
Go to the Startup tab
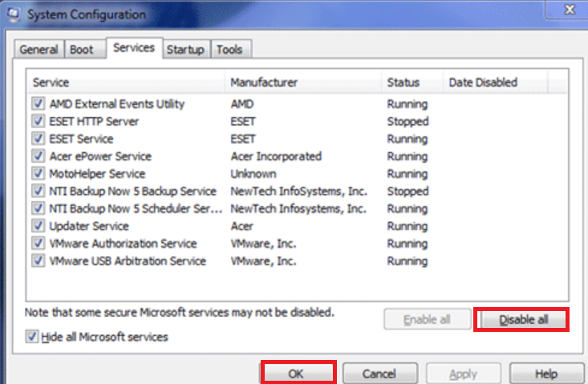(x=185, y=50)
